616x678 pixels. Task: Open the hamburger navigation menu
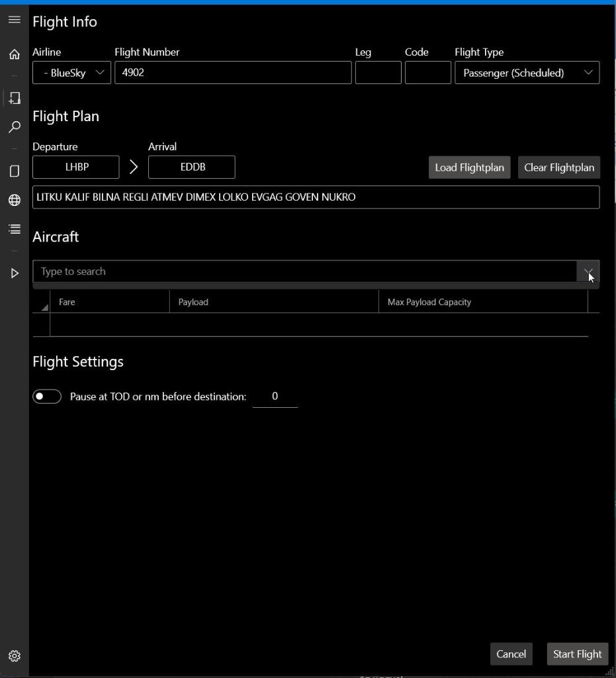(x=14, y=20)
